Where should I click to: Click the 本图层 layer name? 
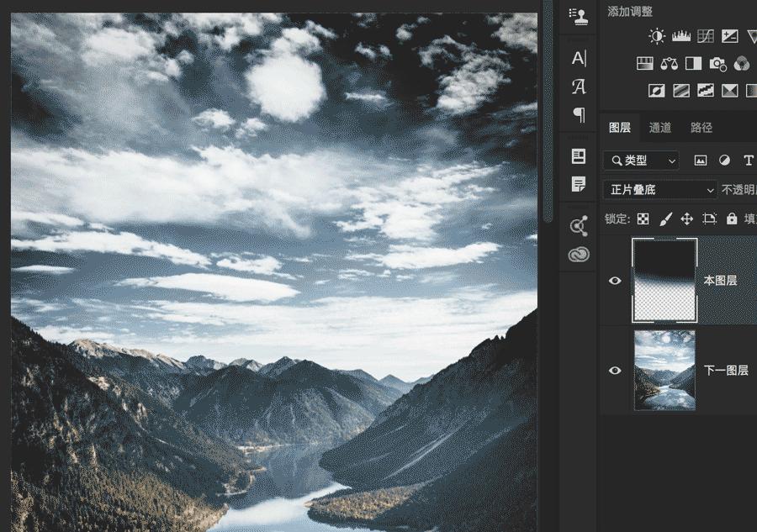[x=720, y=281]
